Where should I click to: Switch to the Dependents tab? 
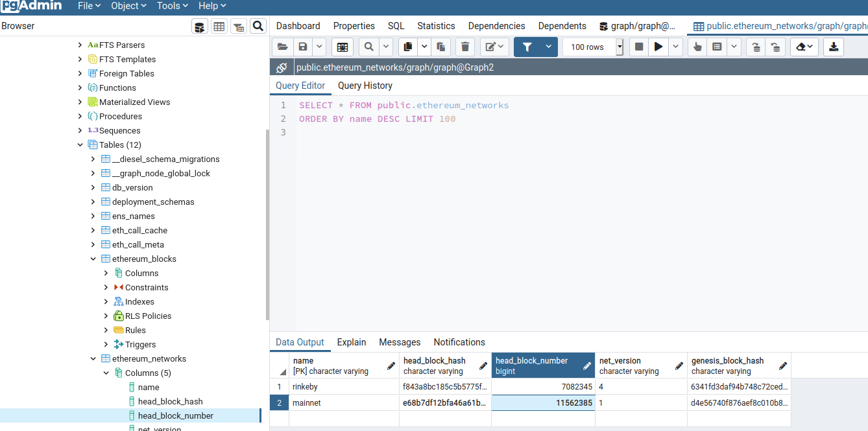[562, 26]
